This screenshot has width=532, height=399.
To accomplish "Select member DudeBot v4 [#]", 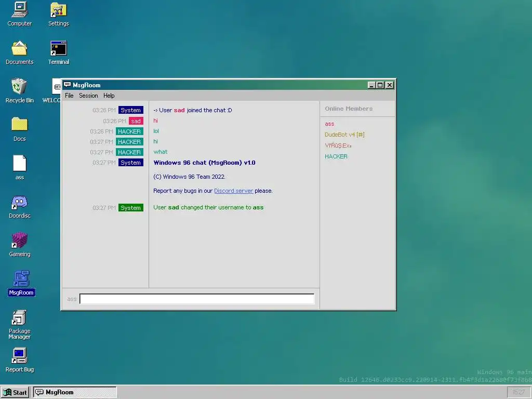I will pos(344,135).
